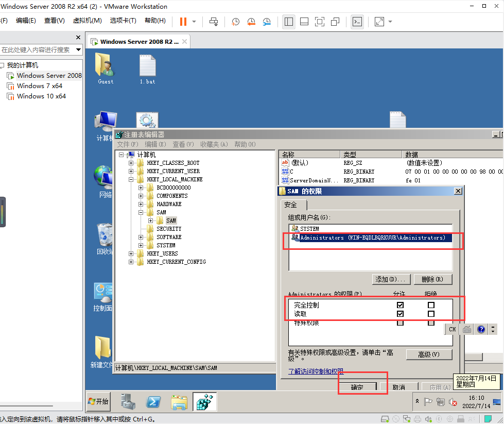Close the VMware library sidebar panel

click(x=78, y=37)
